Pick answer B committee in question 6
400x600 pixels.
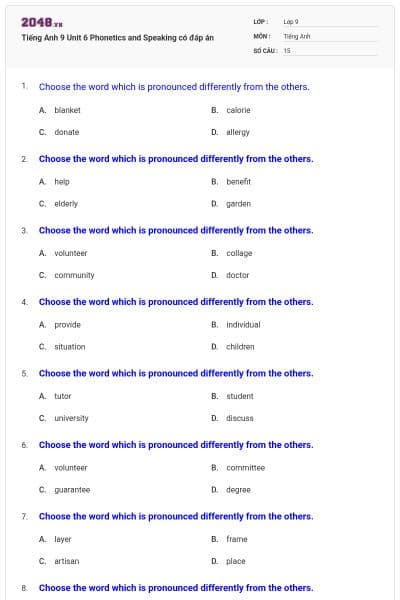(x=238, y=468)
